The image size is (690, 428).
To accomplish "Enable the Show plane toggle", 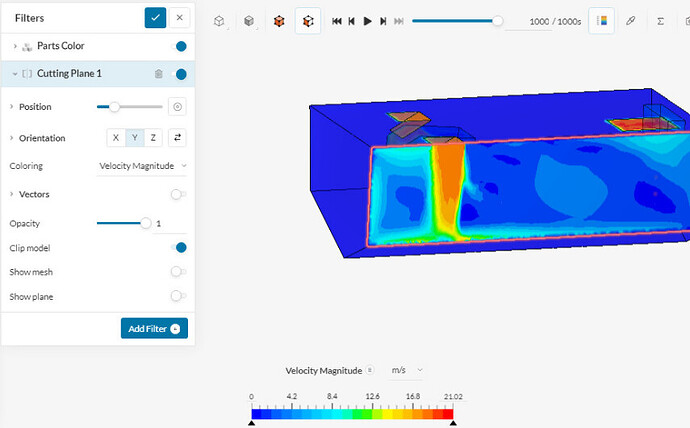I will tap(178, 296).
